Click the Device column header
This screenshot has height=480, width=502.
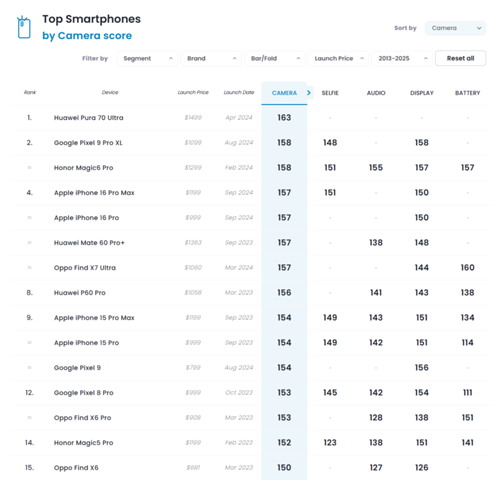click(110, 92)
